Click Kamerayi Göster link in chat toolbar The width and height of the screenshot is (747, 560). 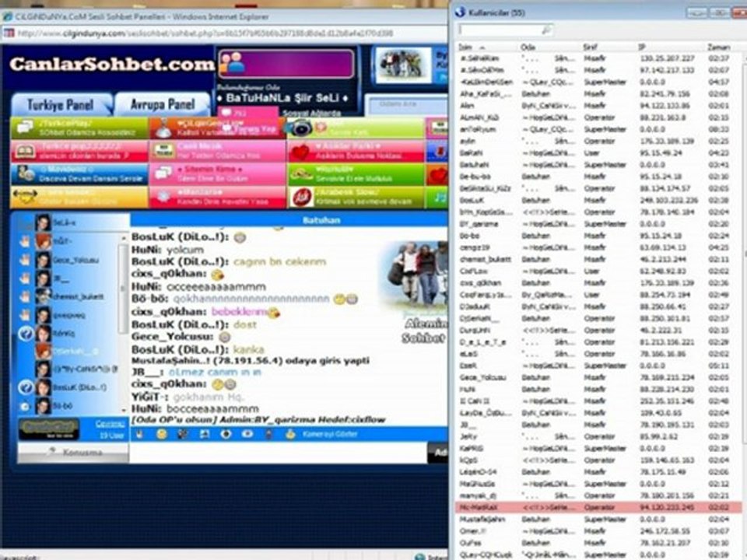pyautogui.click(x=330, y=434)
